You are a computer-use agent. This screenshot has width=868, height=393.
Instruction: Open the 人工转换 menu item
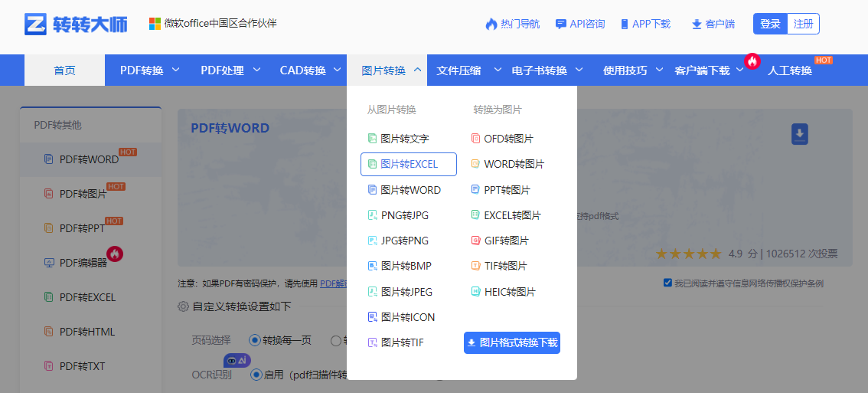point(789,70)
